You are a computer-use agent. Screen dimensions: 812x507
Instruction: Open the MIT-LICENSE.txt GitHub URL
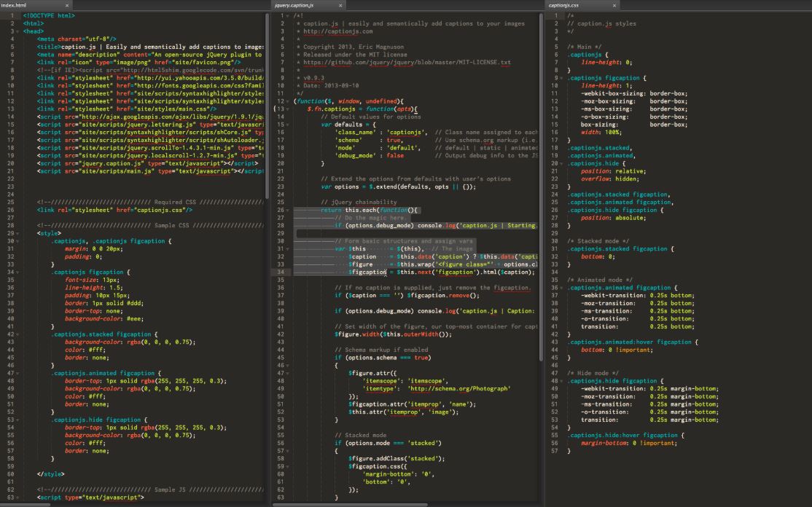(407, 62)
